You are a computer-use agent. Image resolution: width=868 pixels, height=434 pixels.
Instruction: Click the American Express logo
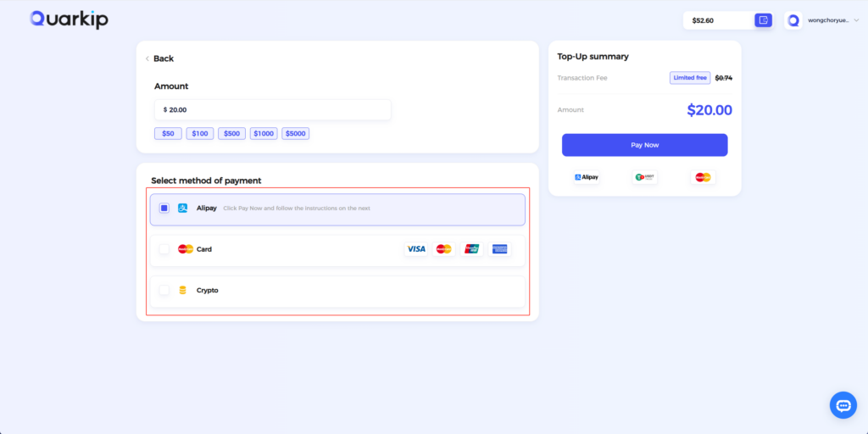coord(500,249)
